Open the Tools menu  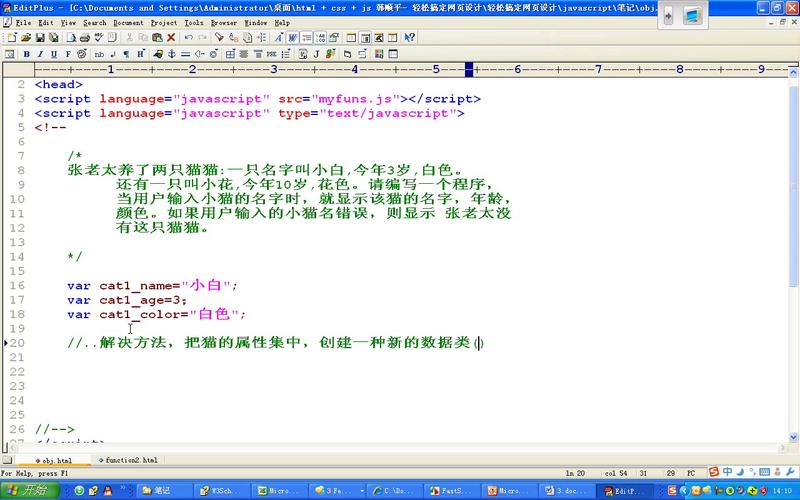(x=194, y=23)
